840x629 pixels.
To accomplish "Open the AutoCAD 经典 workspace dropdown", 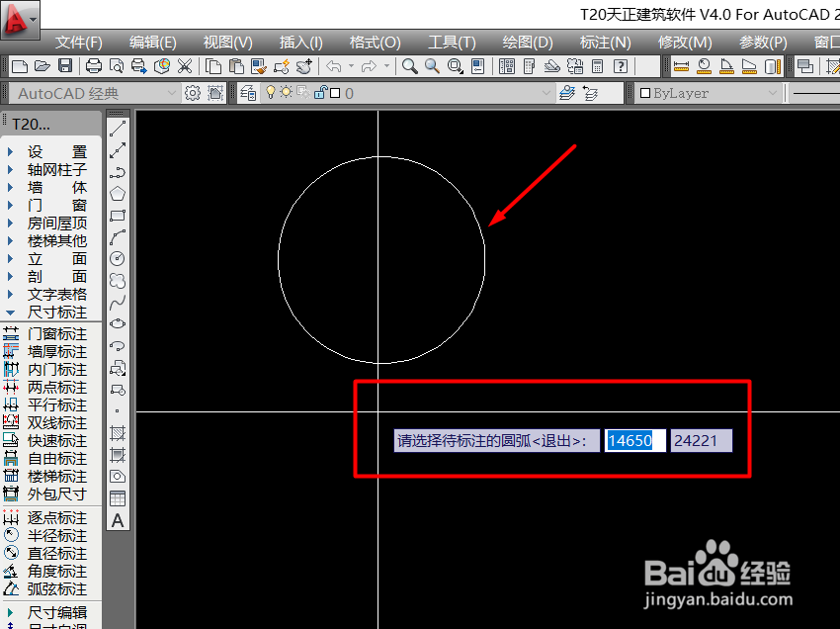I will coord(171,93).
